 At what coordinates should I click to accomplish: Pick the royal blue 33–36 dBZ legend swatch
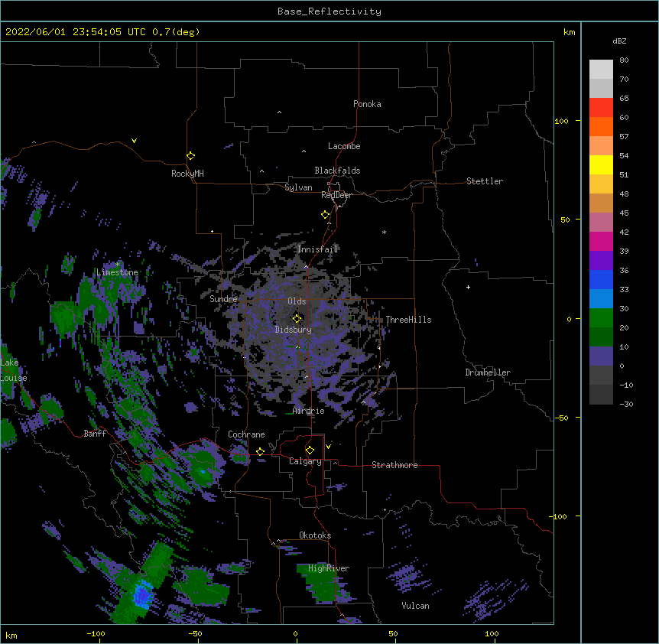pos(601,279)
